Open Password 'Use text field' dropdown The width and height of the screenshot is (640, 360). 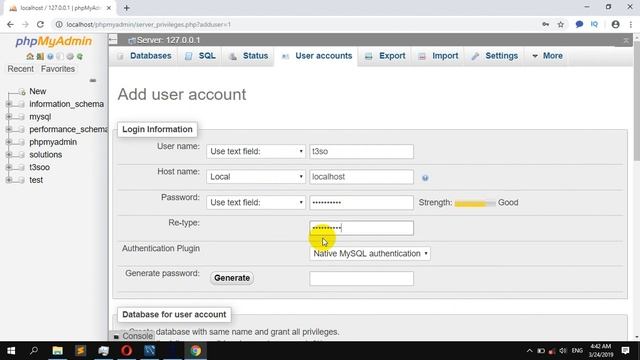pos(256,202)
